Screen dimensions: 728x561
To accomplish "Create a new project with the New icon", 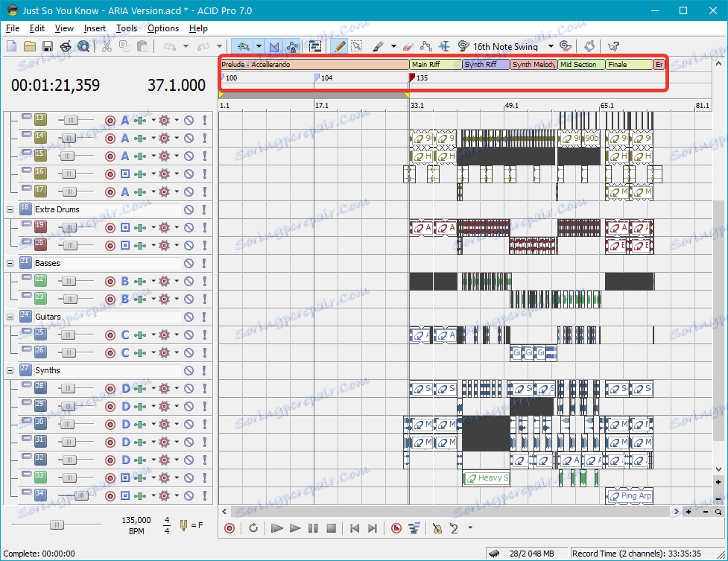I will pos(12,46).
